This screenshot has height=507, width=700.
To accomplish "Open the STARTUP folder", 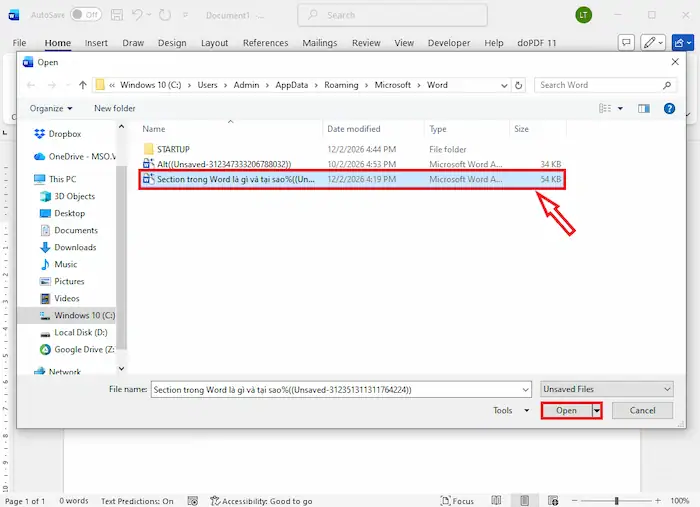I will coord(172,149).
